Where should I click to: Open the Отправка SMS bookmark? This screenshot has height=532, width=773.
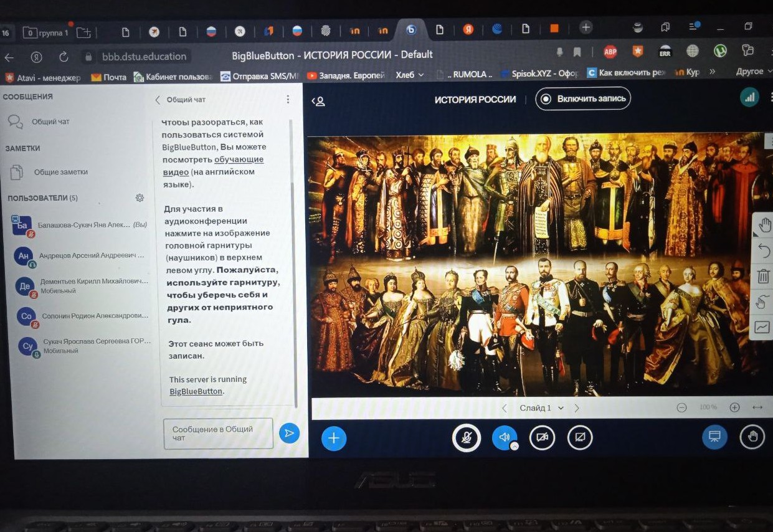260,76
